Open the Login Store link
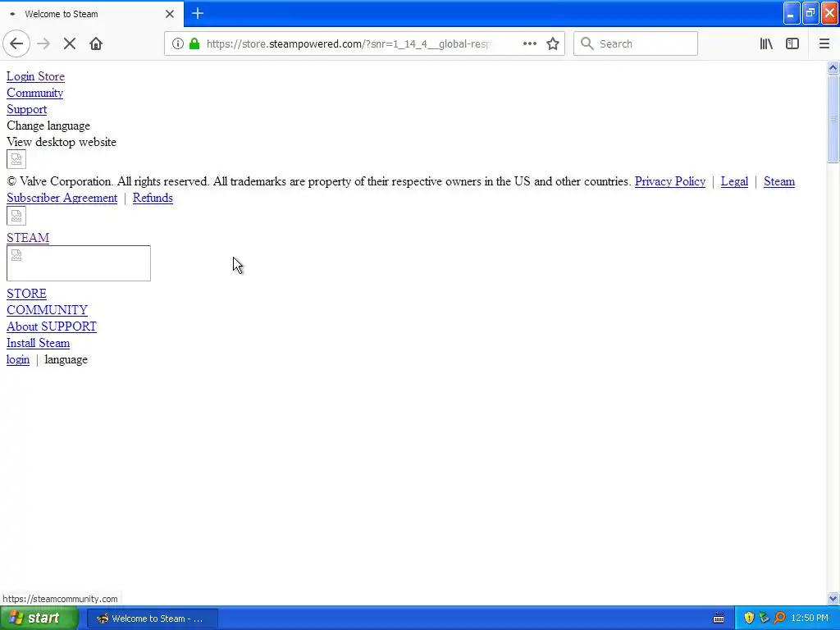The image size is (840, 630). [35, 76]
